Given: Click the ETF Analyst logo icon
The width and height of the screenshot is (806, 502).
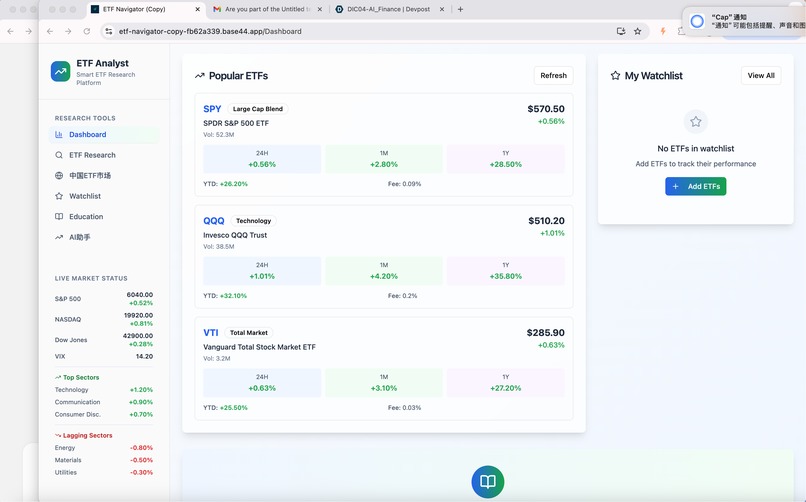Looking at the screenshot, I should coord(61,71).
